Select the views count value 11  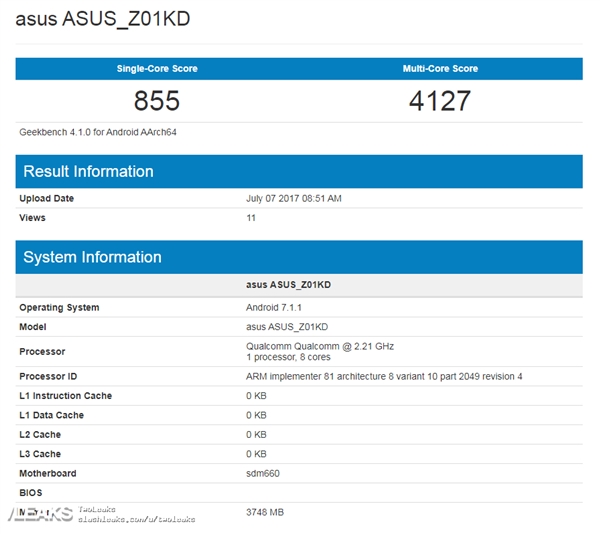pyautogui.click(x=251, y=218)
